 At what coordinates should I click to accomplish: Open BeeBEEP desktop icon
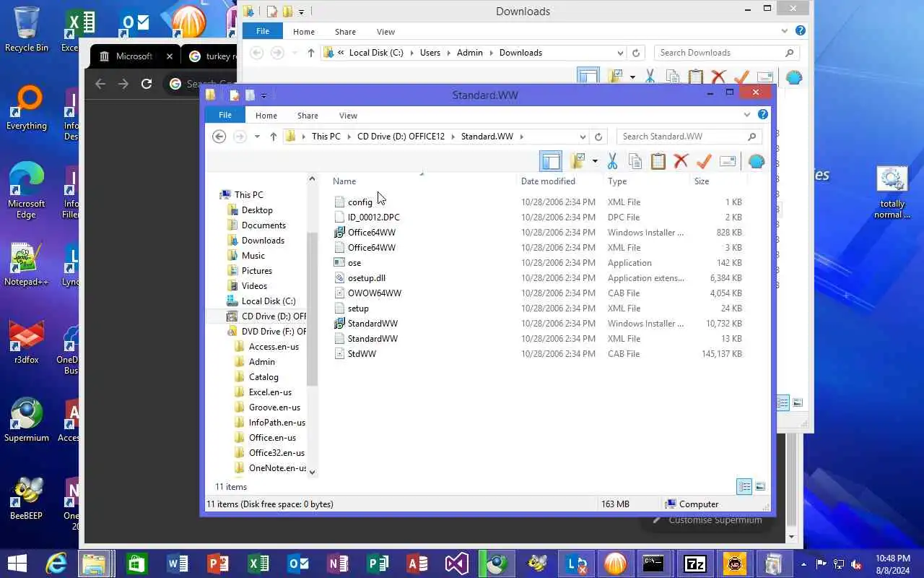pyautogui.click(x=27, y=499)
